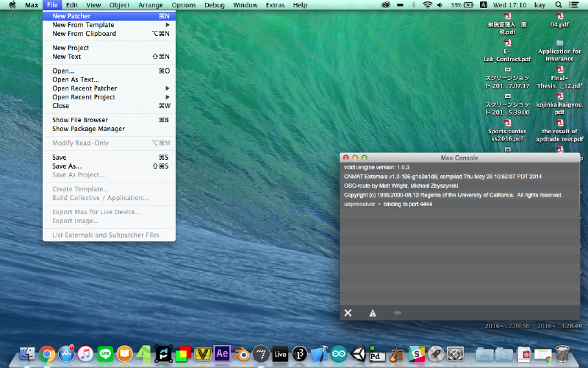588x368 pixels.
Task: Select Open As Text... item
Action: click(x=109, y=79)
